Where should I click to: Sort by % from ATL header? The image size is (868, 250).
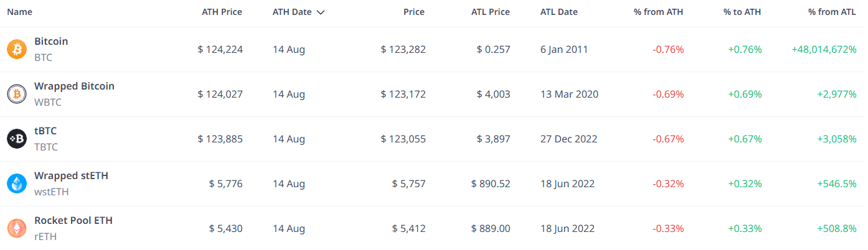click(x=833, y=12)
